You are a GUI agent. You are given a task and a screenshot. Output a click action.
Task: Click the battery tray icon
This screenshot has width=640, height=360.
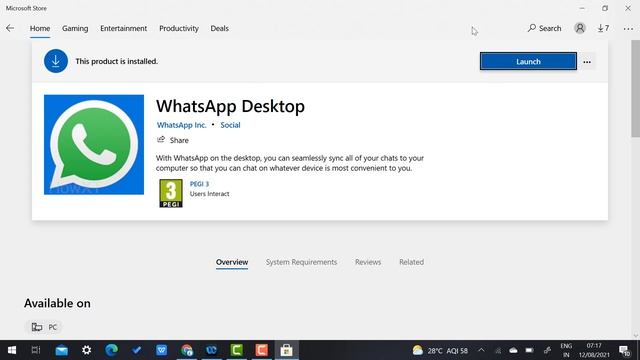(529, 350)
